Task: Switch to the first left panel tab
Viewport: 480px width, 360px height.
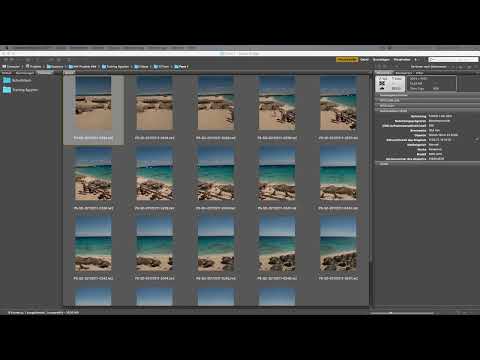Action: 7,73
